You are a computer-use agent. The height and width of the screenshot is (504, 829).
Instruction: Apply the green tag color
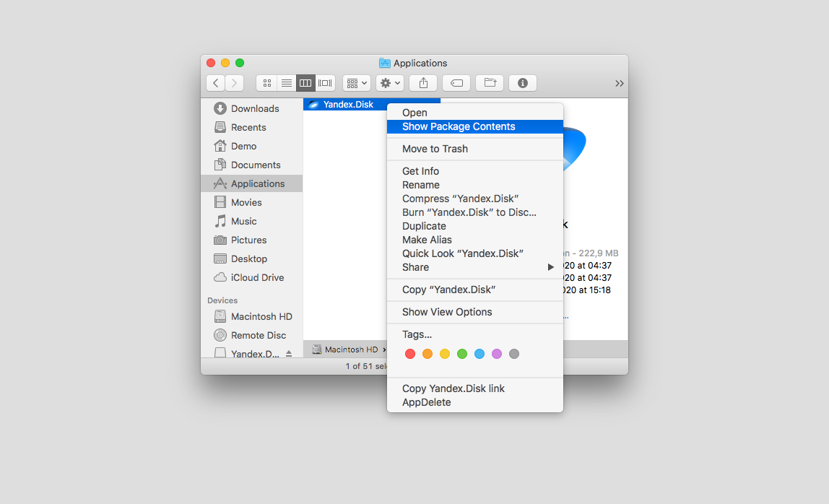462,354
